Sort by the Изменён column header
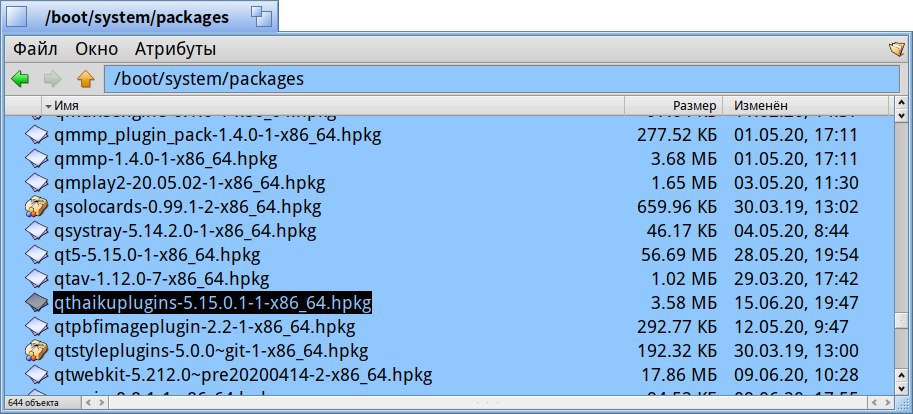Viewport: 913px width, 414px height. pyautogui.click(x=807, y=106)
